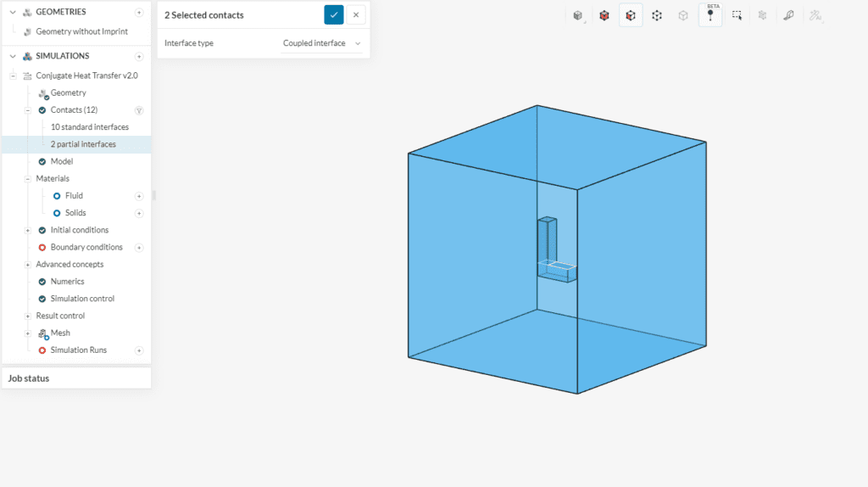This screenshot has height=487, width=868.
Task: Select Geometry without Imprint
Action: (x=81, y=31)
